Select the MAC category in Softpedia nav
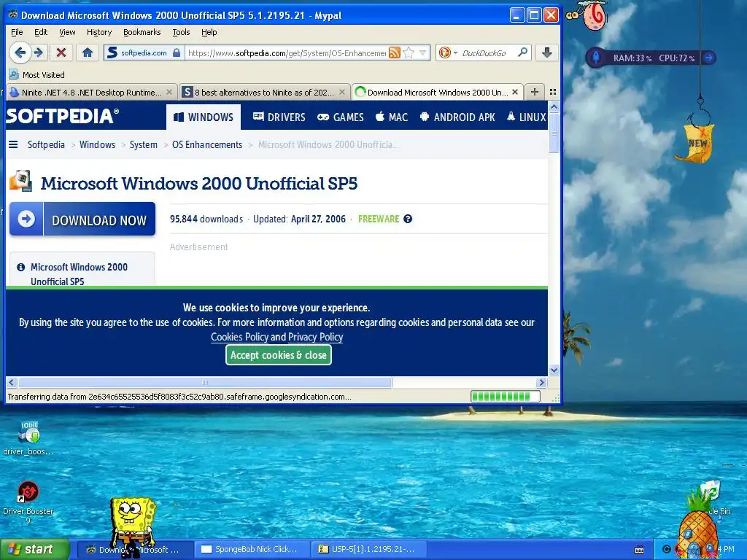Image resolution: width=747 pixels, height=560 pixels. click(x=392, y=117)
